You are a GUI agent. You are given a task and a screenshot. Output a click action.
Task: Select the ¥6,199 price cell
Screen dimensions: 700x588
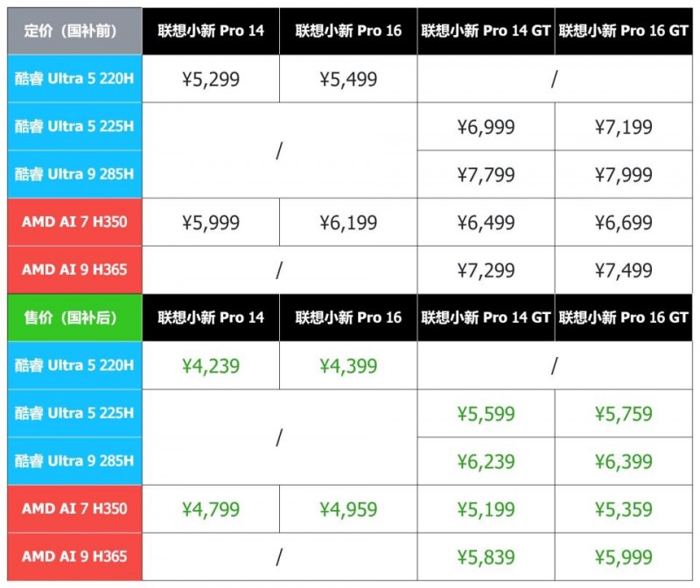pos(348,222)
